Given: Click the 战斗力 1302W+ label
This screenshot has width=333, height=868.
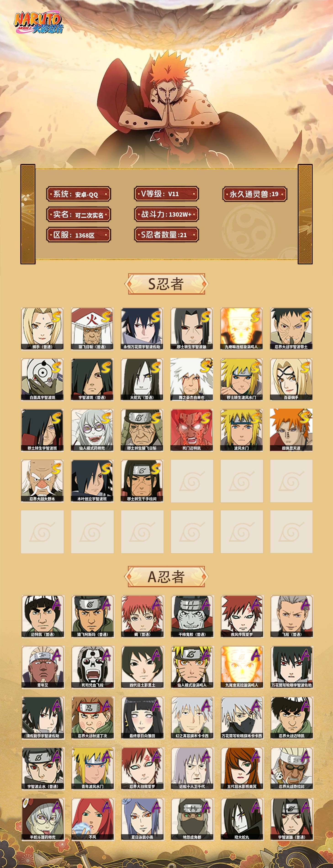Looking at the screenshot, I should 166,214.
